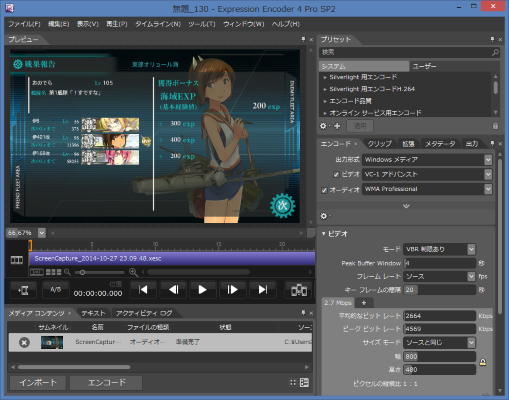Screen dimensions: 509x400
Task: Open the preview zoom 66.67% dropdown
Action: (42, 233)
